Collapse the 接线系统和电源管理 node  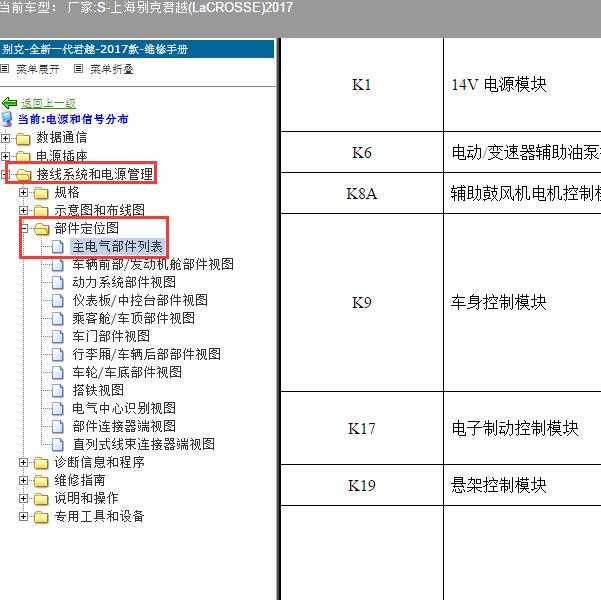pyautogui.click(x=4, y=175)
